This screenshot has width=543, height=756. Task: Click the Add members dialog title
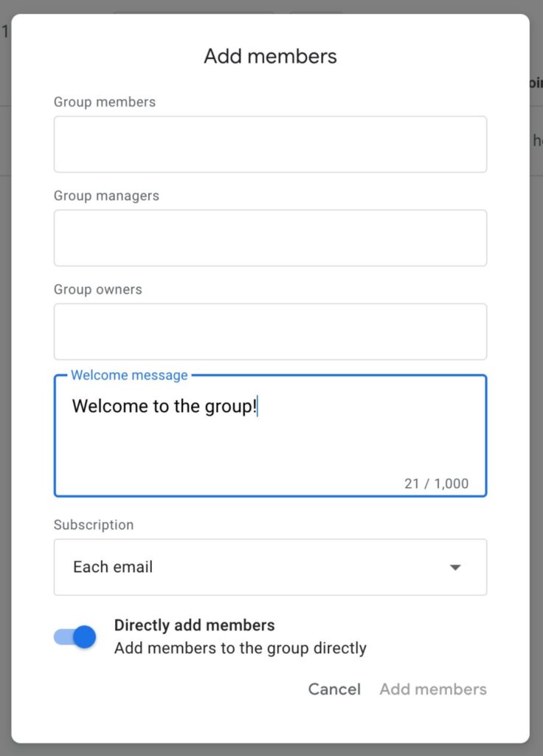click(270, 56)
